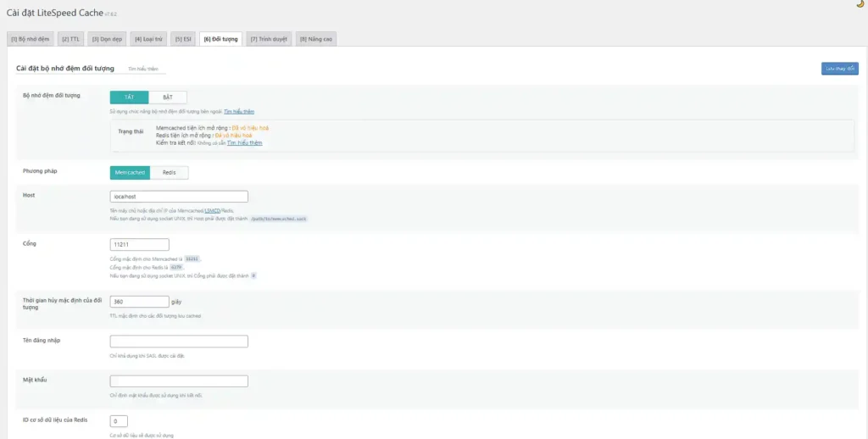
Task: Click the default Redis port 6379 code text
Action: pos(176,268)
